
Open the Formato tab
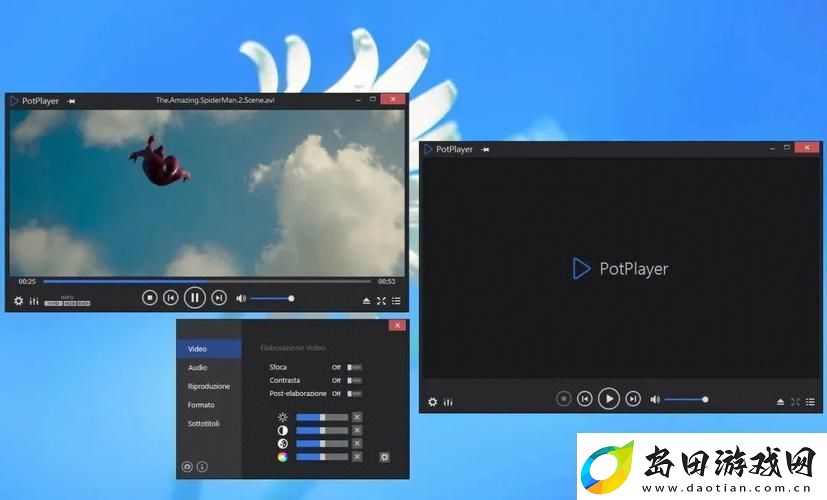(201, 405)
